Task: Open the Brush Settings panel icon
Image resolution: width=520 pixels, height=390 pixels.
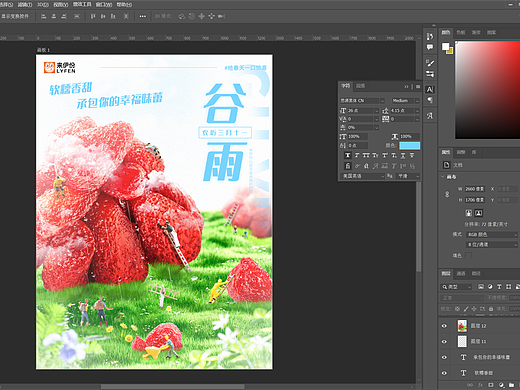Action: (x=430, y=63)
